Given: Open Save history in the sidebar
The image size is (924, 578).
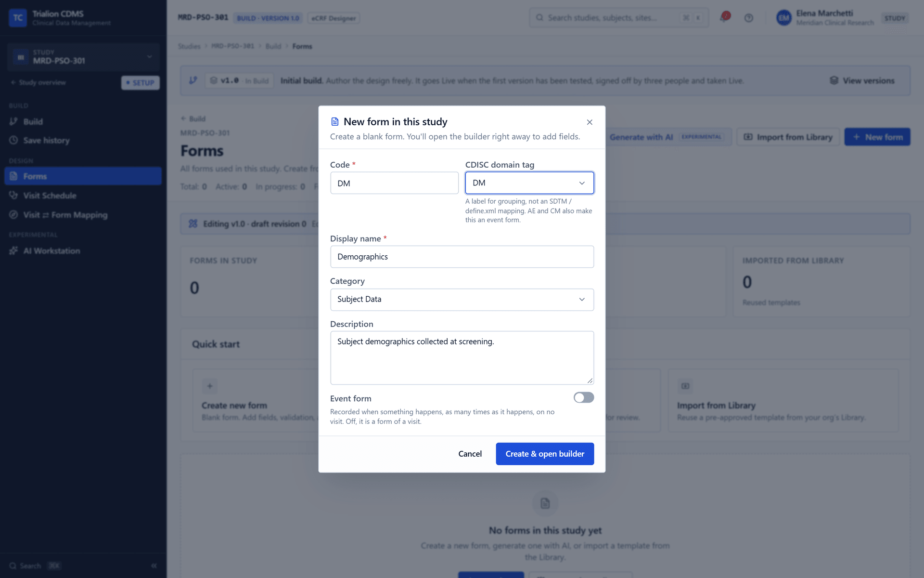Looking at the screenshot, I should tap(83, 141).
